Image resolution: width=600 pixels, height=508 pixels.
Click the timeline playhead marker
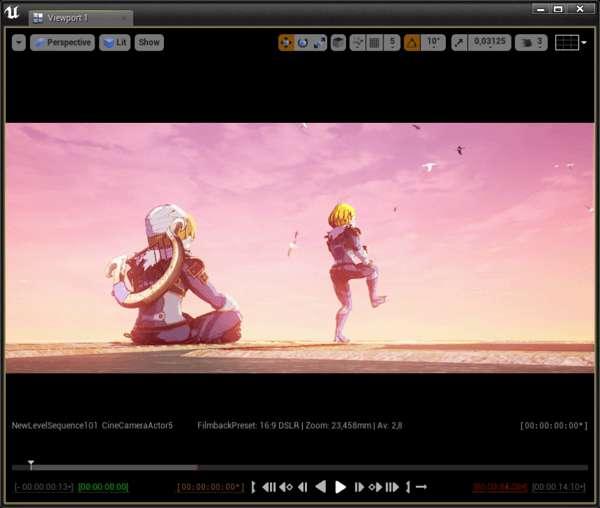point(31,465)
